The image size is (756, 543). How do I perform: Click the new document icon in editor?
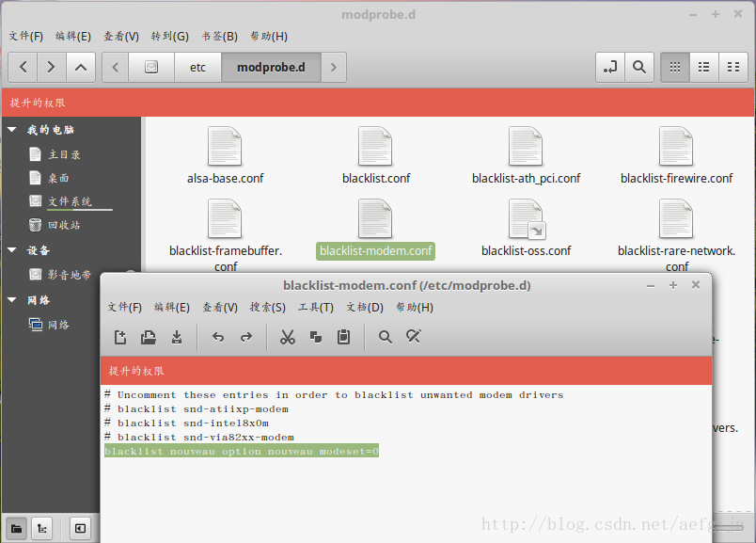(x=120, y=337)
